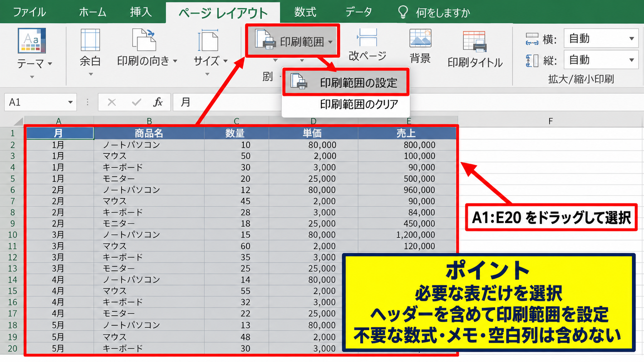Click the サイズ page size icon
The width and height of the screenshot is (644, 362).
[208, 40]
